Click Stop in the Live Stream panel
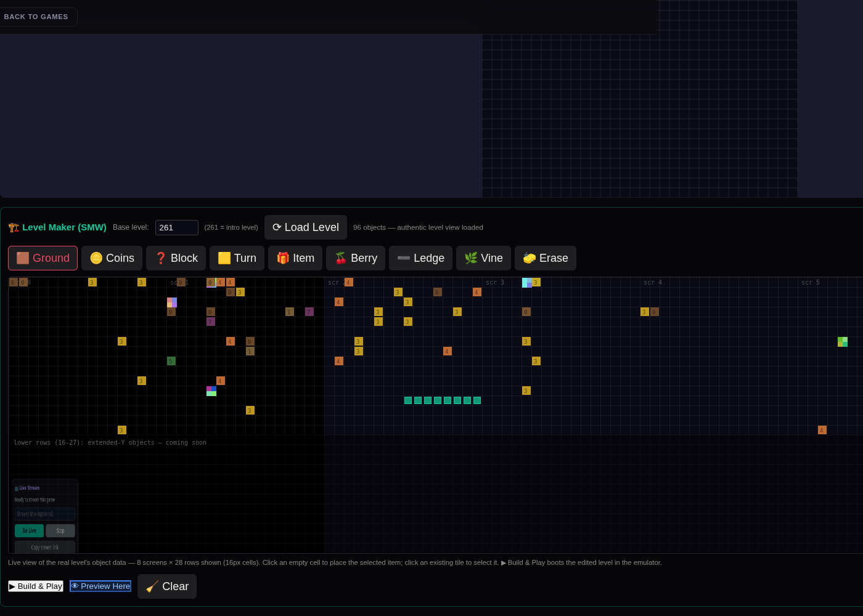 [x=60, y=530]
